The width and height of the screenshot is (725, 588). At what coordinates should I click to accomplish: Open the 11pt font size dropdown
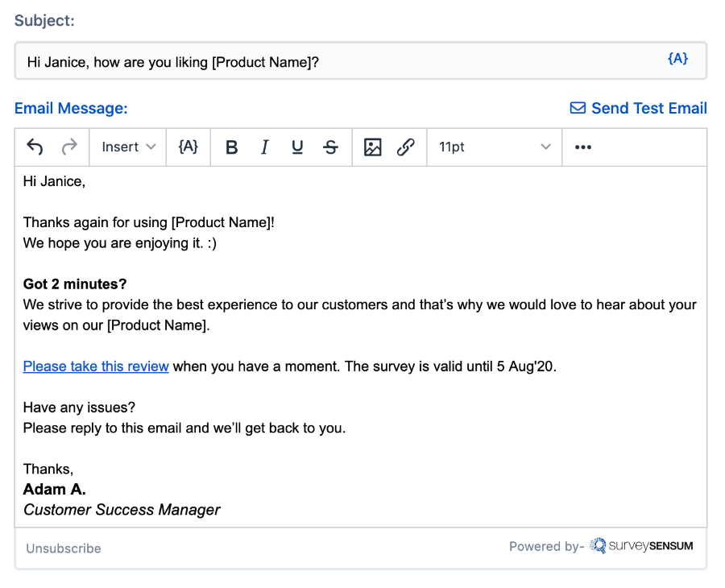[x=495, y=147]
